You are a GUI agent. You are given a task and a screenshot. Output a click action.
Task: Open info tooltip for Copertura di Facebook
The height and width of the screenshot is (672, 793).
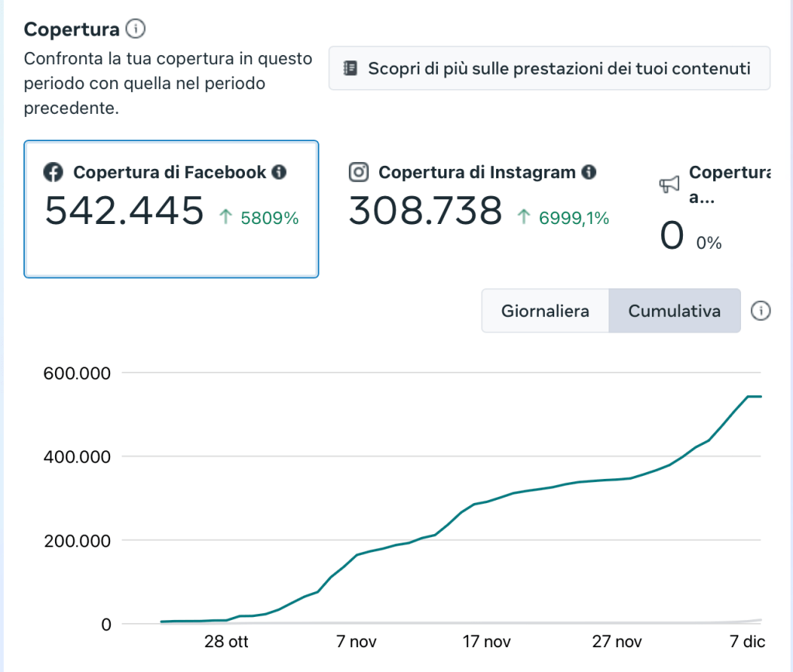(x=279, y=172)
